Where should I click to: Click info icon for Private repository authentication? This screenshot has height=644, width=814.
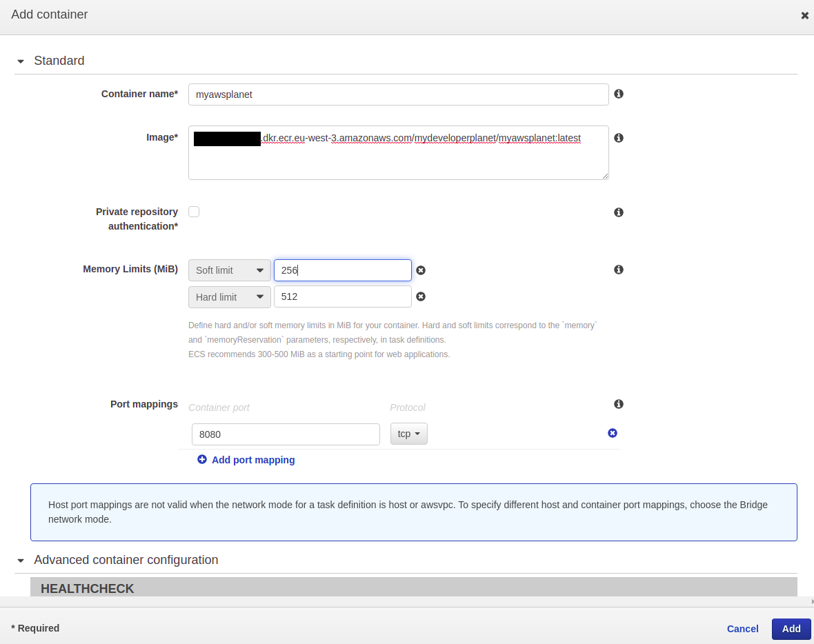[619, 212]
